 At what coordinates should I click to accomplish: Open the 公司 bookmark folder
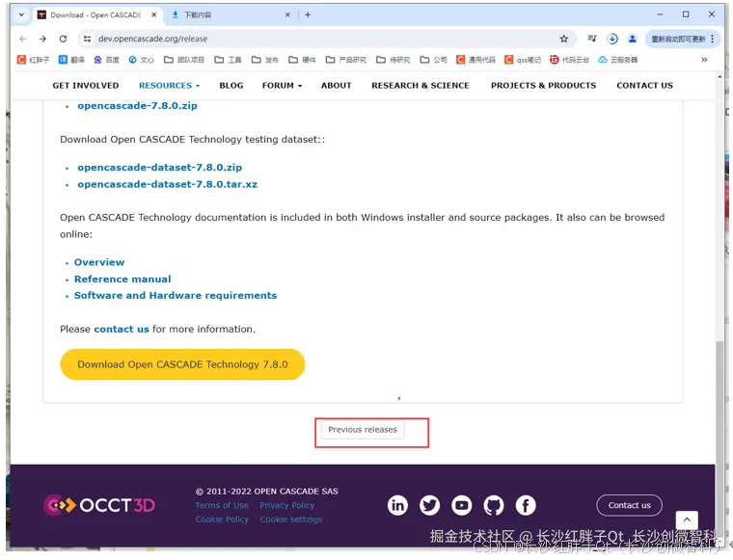click(433, 60)
